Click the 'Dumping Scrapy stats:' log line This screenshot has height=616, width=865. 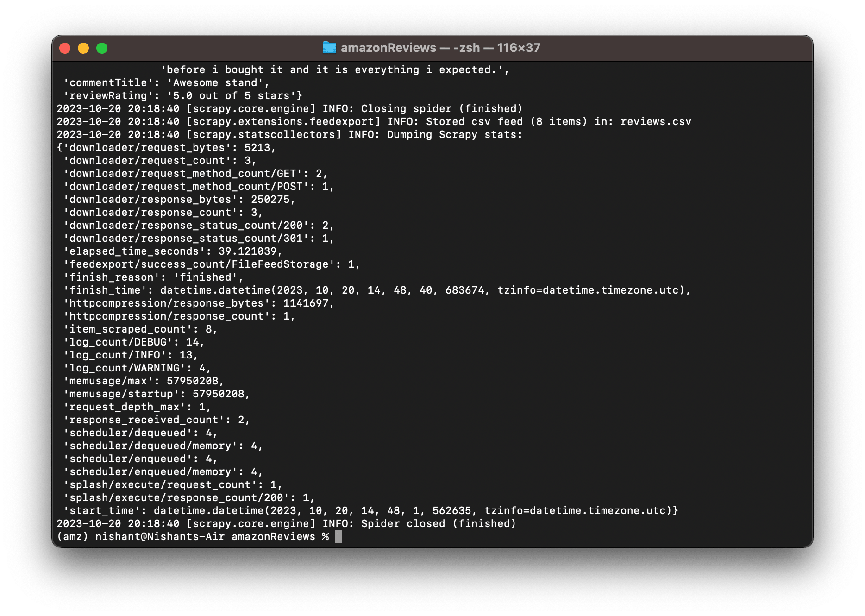point(289,135)
